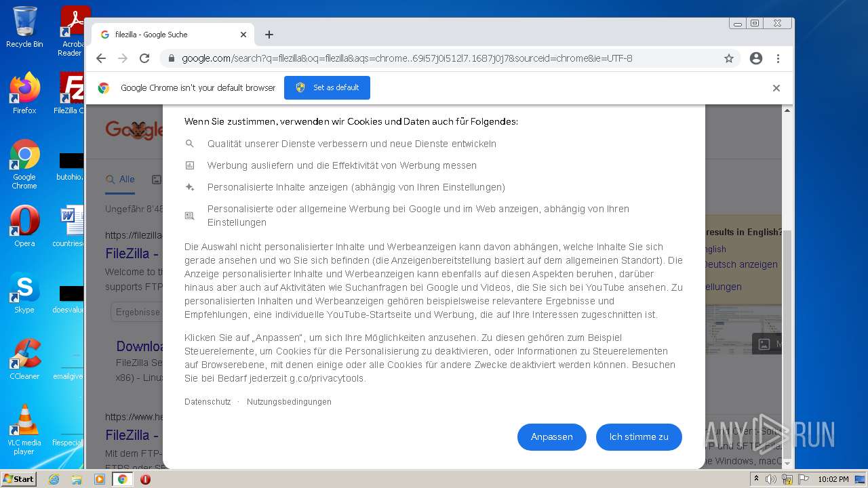This screenshot has width=868, height=488.
Task: Open the Firefox desktop shortcut
Action: click(x=24, y=94)
